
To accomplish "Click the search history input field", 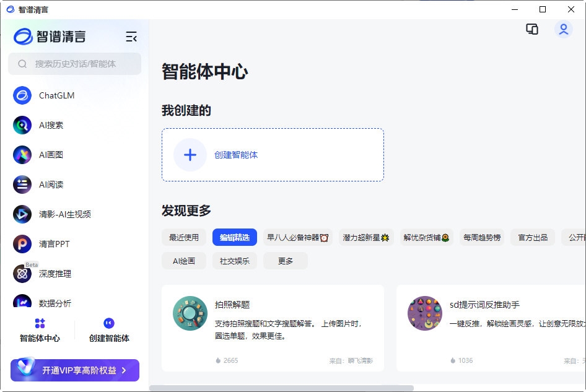I will [75, 64].
